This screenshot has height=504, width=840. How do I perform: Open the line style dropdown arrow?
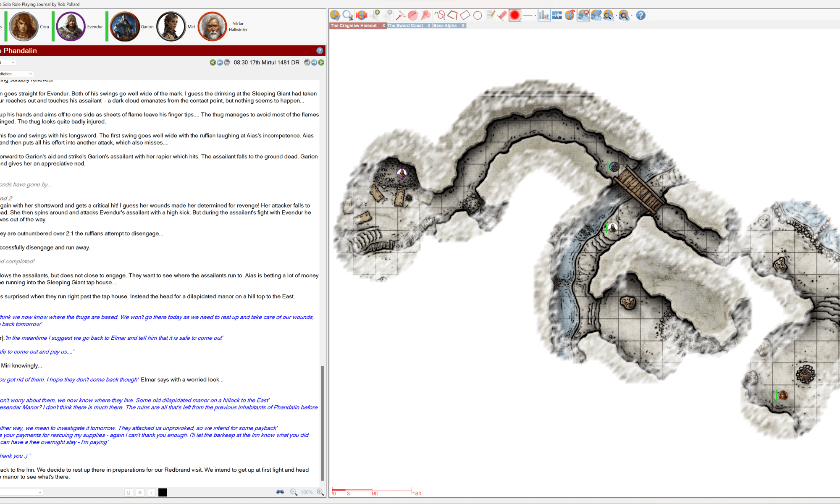pos(535,16)
